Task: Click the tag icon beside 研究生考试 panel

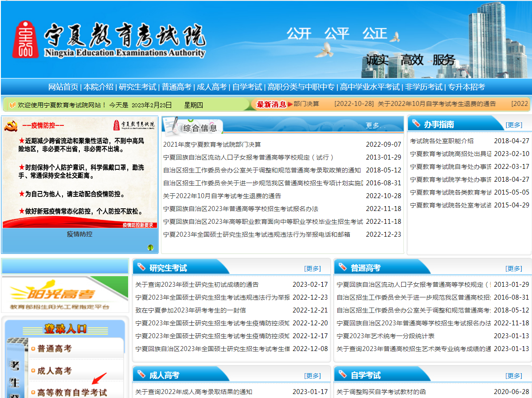Action: point(141,267)
